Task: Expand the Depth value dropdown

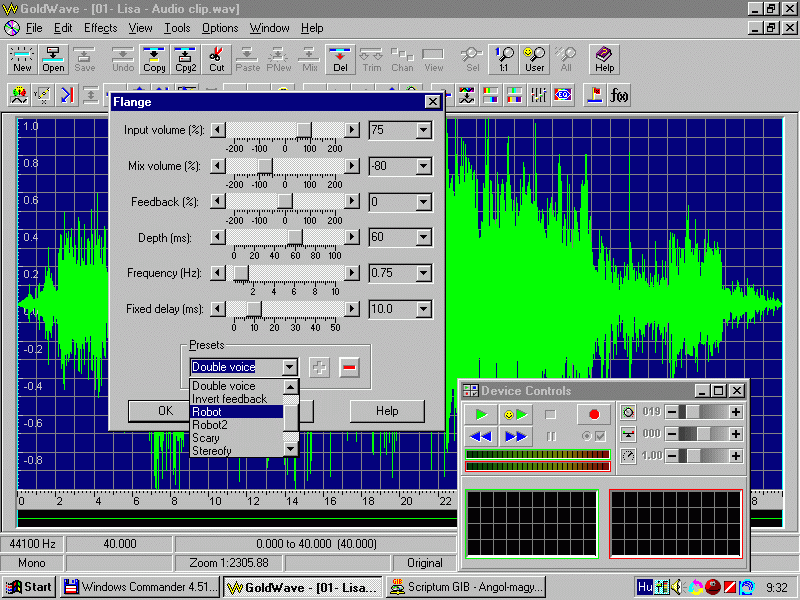Action: (423, 237)
